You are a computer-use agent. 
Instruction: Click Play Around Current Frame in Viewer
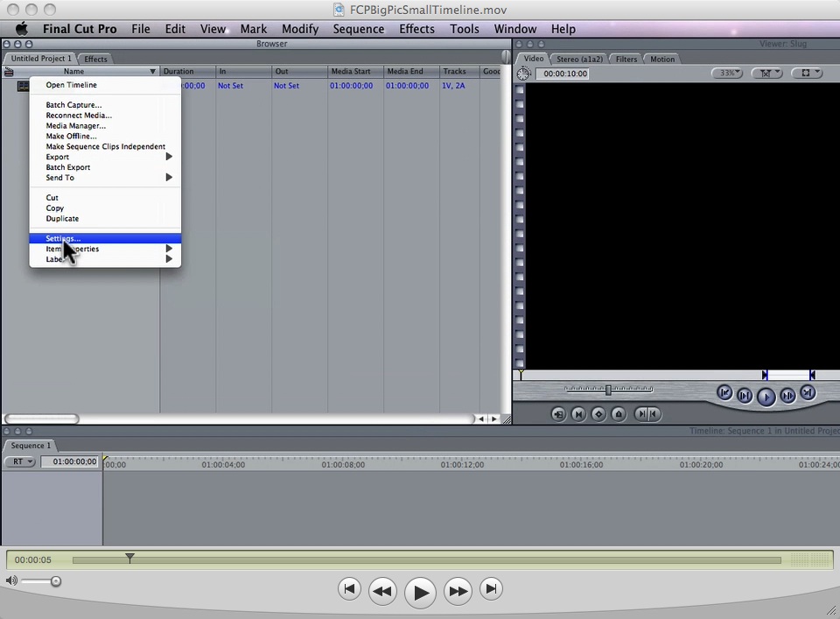(787, 396)
